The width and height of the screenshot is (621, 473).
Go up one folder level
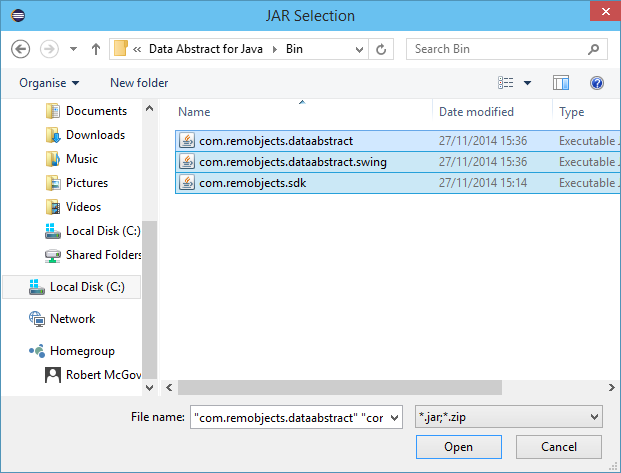96,49
